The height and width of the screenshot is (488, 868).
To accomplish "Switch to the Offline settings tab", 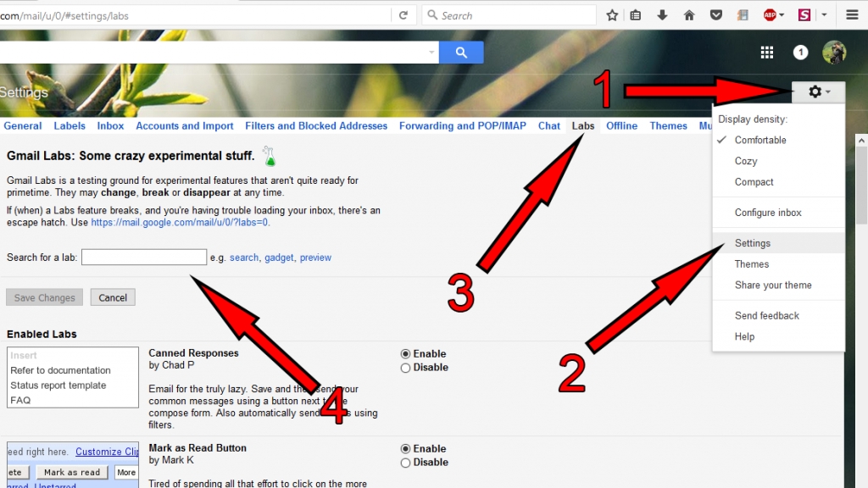I will (621, 125).
